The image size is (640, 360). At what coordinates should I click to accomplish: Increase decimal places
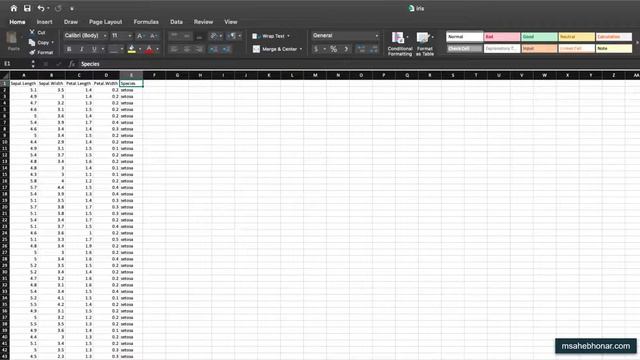[x=361, y=49]
